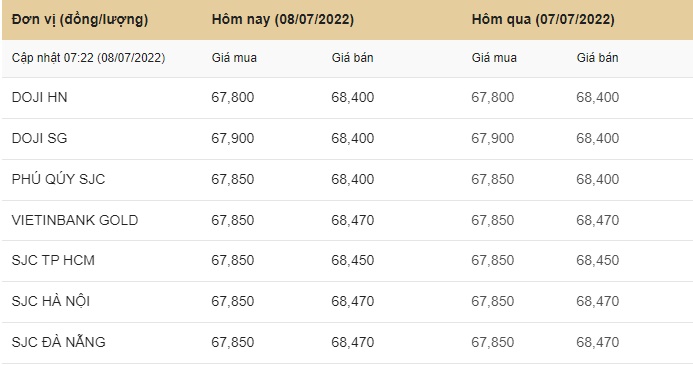Click SJC TP HCM today's sell price 68,450
This screenshot has height=365, width=693.
click(353, 260)
